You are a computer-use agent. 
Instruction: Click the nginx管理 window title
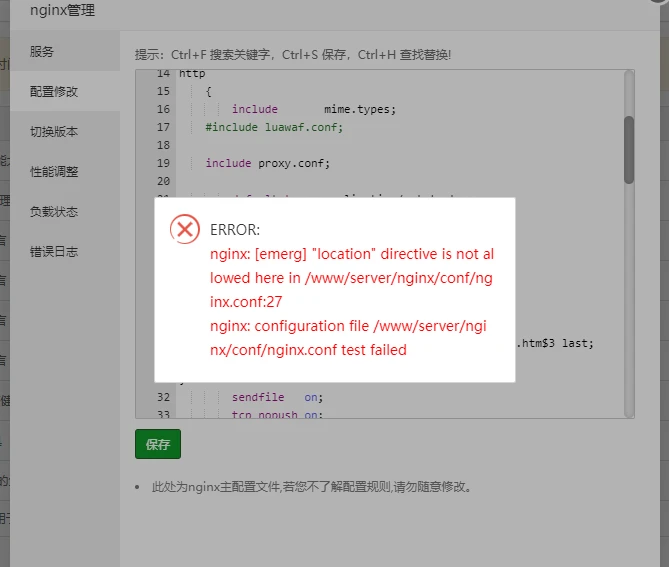click(x=64, y=11)
